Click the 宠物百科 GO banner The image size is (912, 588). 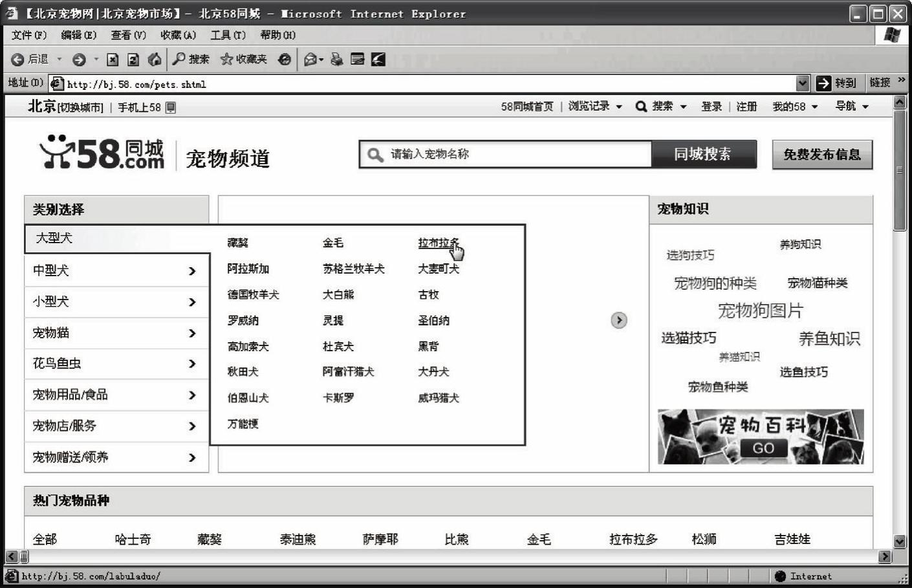[761, 437]
